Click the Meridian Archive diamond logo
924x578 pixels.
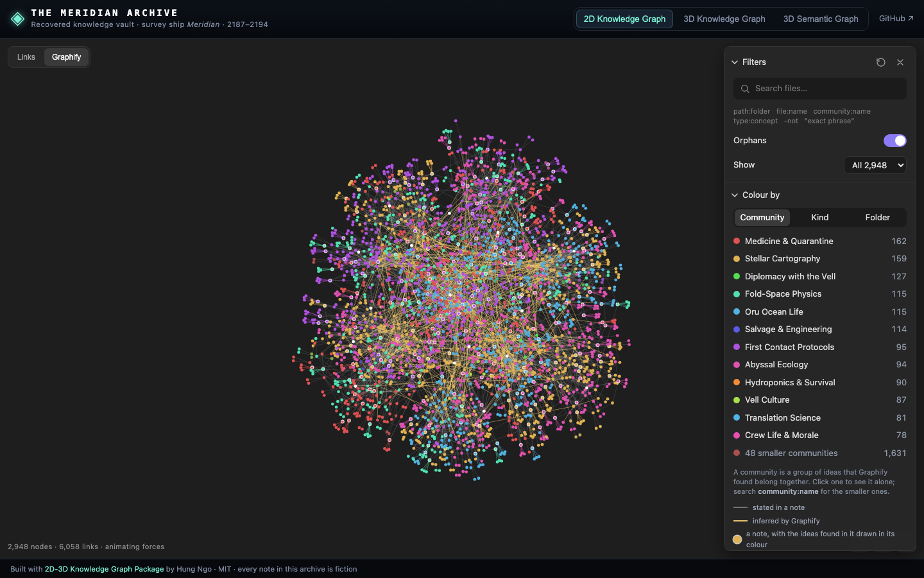(18, 19)
